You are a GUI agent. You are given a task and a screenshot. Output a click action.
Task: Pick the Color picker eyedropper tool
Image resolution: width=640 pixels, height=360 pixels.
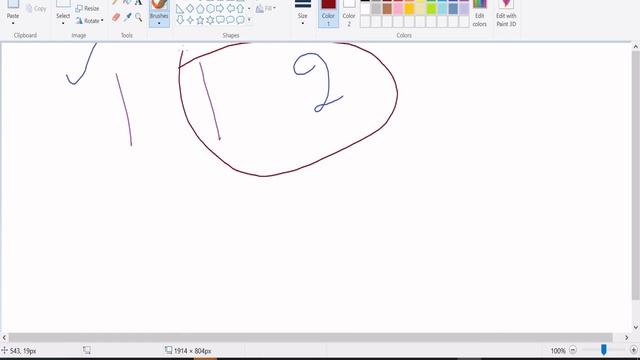click(127, 17)
